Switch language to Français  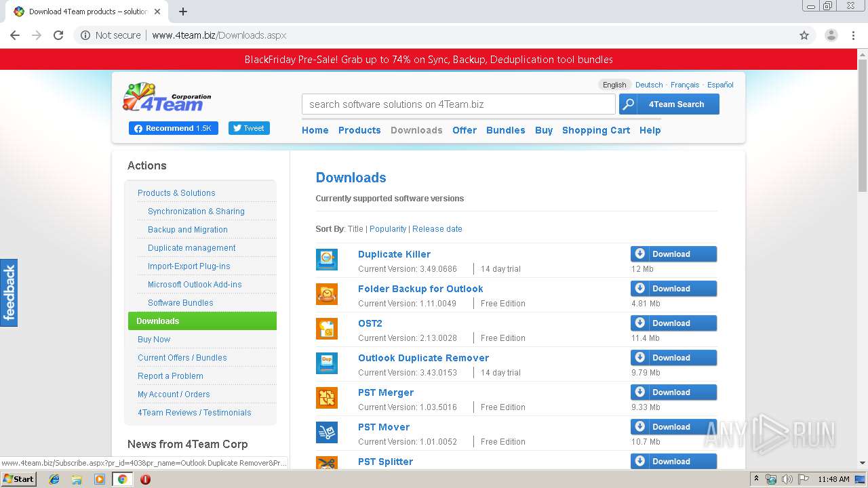pyautogui.click(x=685, y=85)
